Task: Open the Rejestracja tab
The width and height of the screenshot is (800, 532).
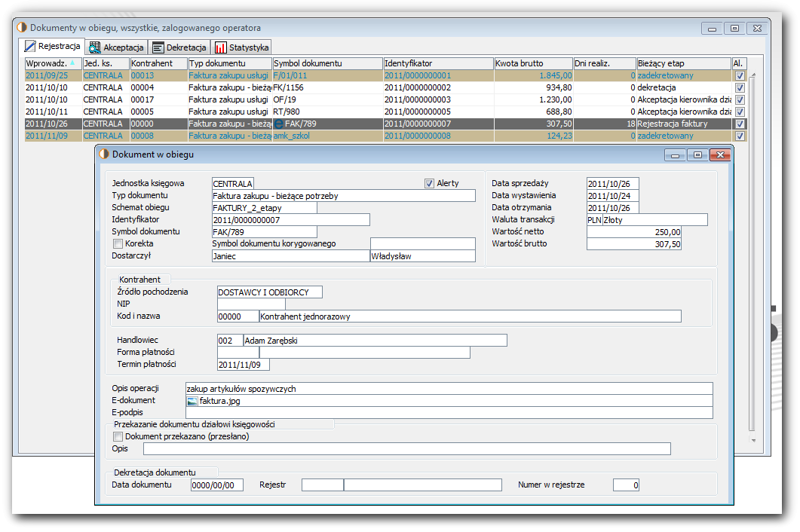Action: pos(53,47)
